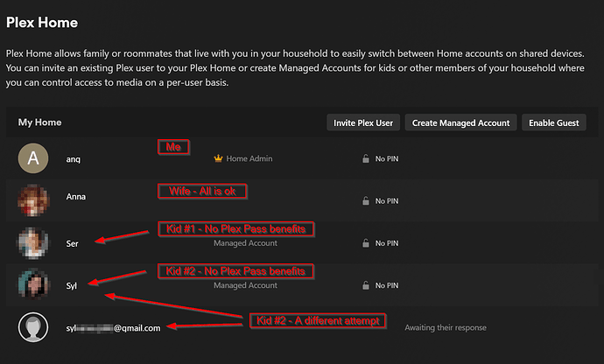
Task: Click the Home Admin label
Action: 249,158
